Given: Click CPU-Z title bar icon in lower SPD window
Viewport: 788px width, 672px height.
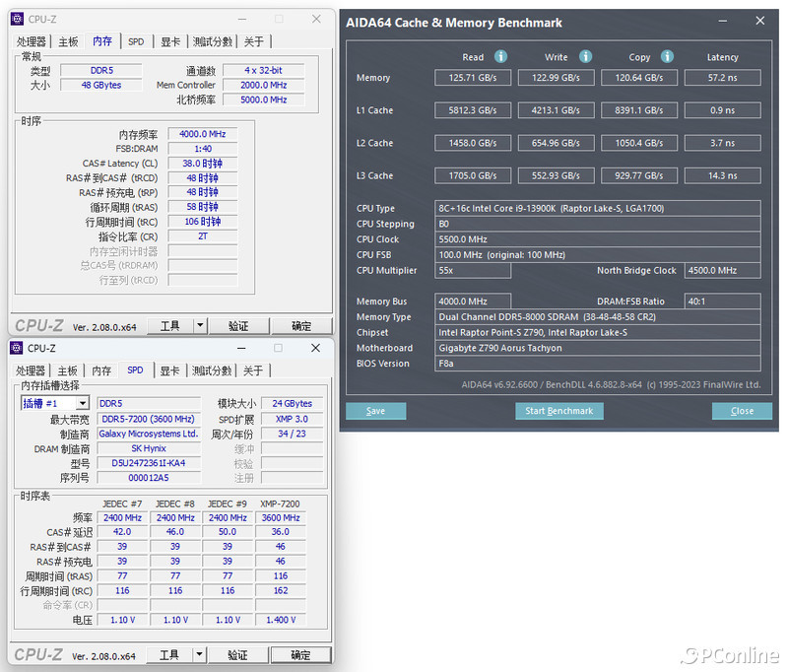Looking at the screenshot, I should (x=17, y=348).
